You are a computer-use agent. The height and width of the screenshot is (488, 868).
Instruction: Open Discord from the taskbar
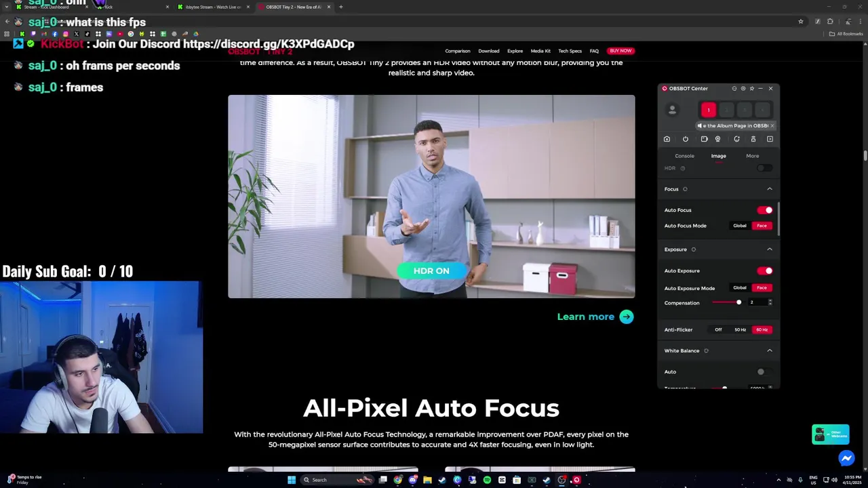pos(412,480)
